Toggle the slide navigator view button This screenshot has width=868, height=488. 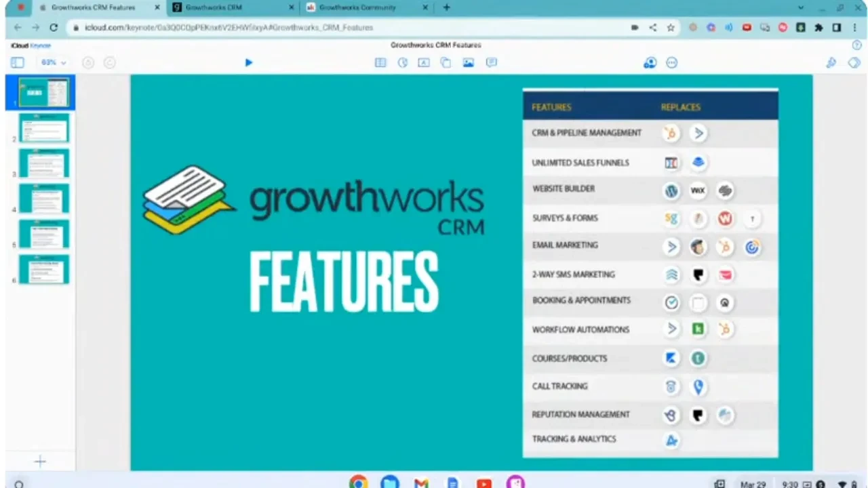click(18, 62)
